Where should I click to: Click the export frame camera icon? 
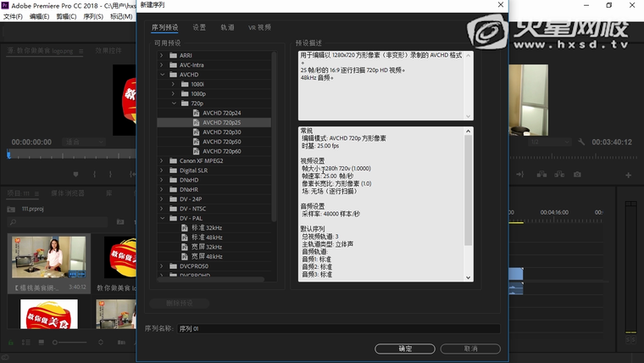(x=577, y=175)
